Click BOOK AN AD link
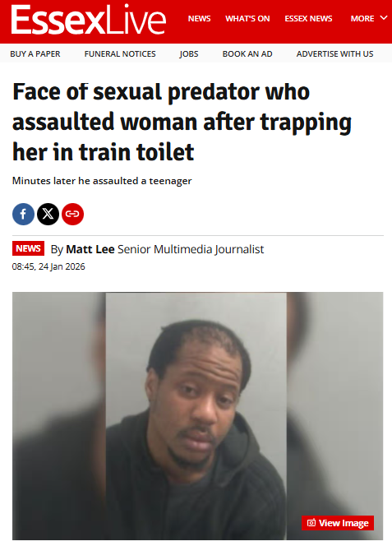The width and height of the screenshot is (392, 546). click(247, 54)
